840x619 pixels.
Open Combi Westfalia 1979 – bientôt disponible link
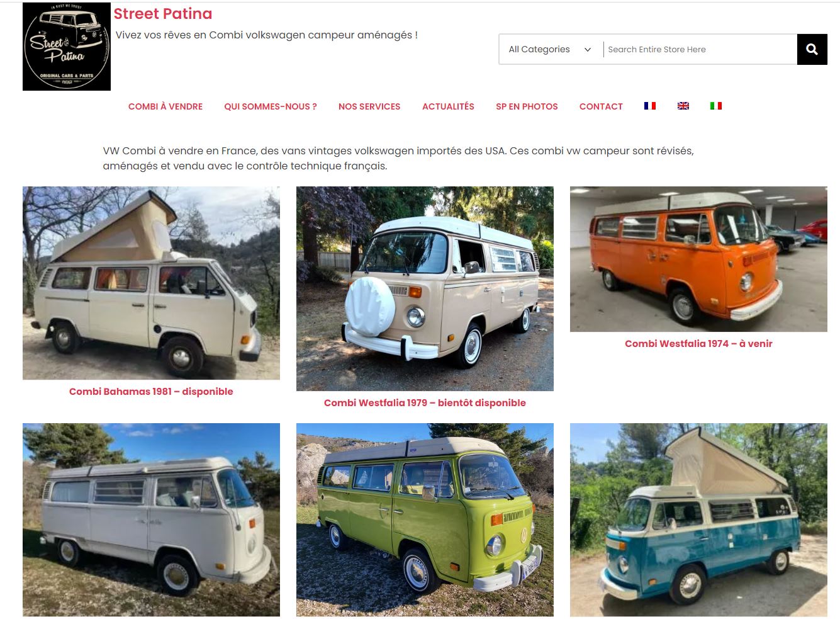[x=425, y=402]
